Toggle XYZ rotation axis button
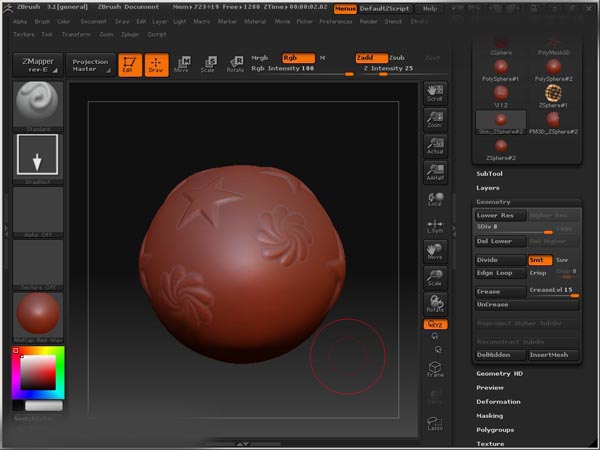Image resolution: width=600 pixels, height=450 pixels. click(435, 326)
